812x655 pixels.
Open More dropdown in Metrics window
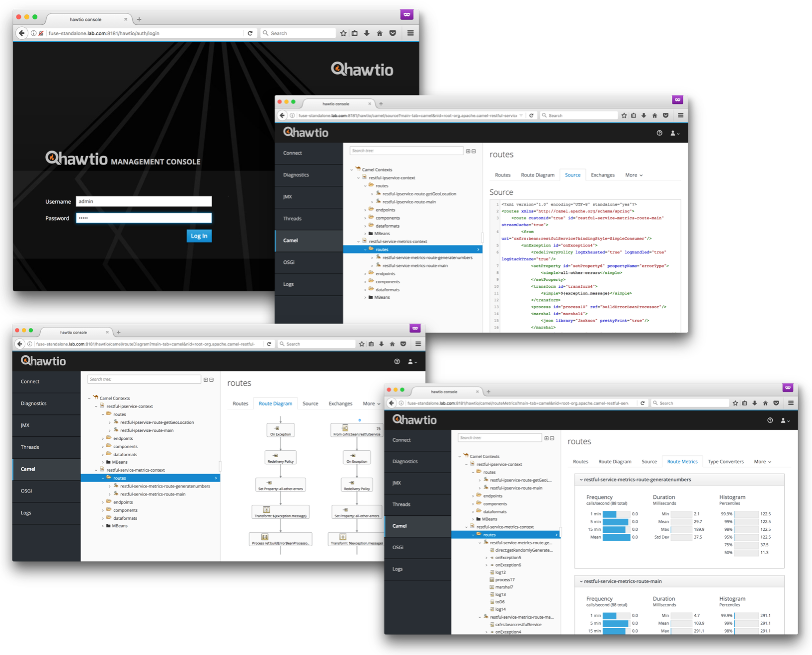[762, 462]
